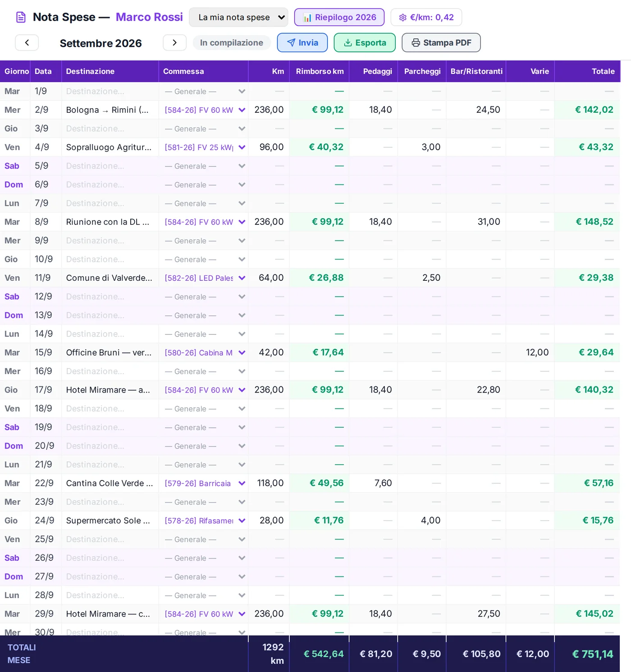Click row total € 148,52 on 8/9

[x=594, y=222]
